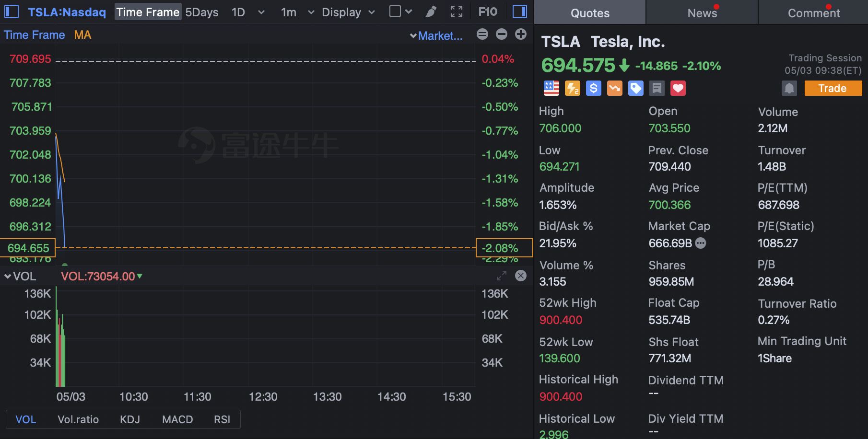Viewport: 868px width, 439px height.
Task: Toggle the left sidebar panel
Action: point(12,12)
